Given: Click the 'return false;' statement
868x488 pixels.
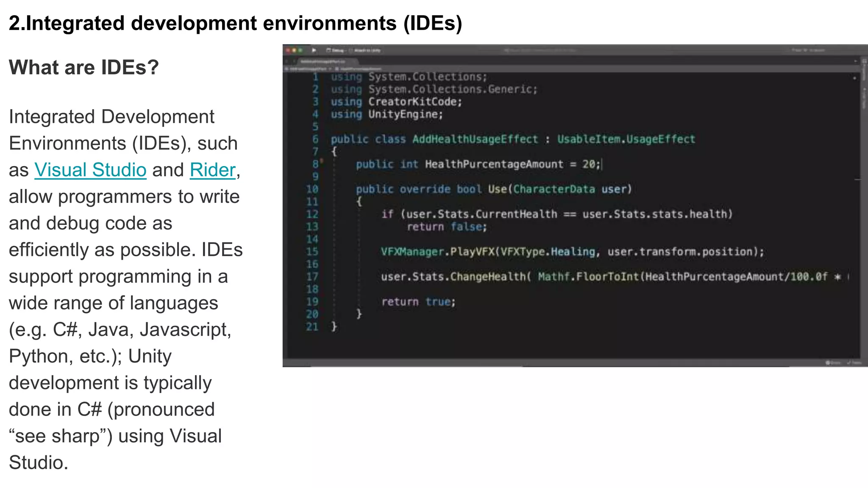Looking at the screenshot, I should [x=447, y=227].
